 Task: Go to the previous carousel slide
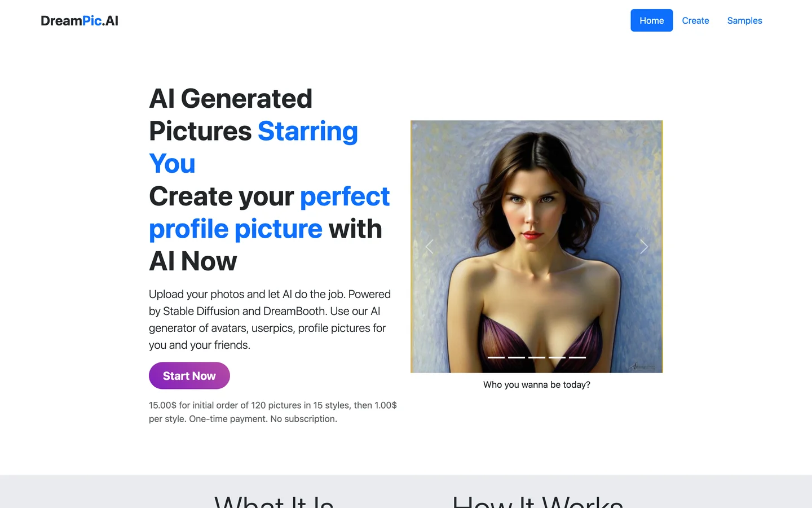point(429,247)
